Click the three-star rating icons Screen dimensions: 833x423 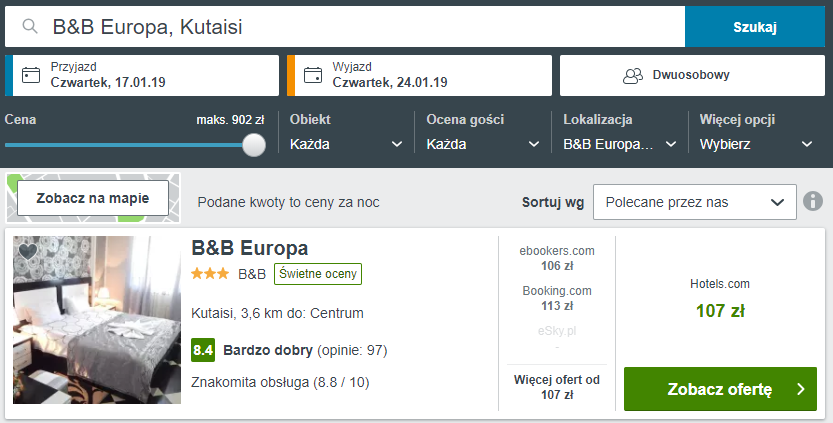coord(210,274)
